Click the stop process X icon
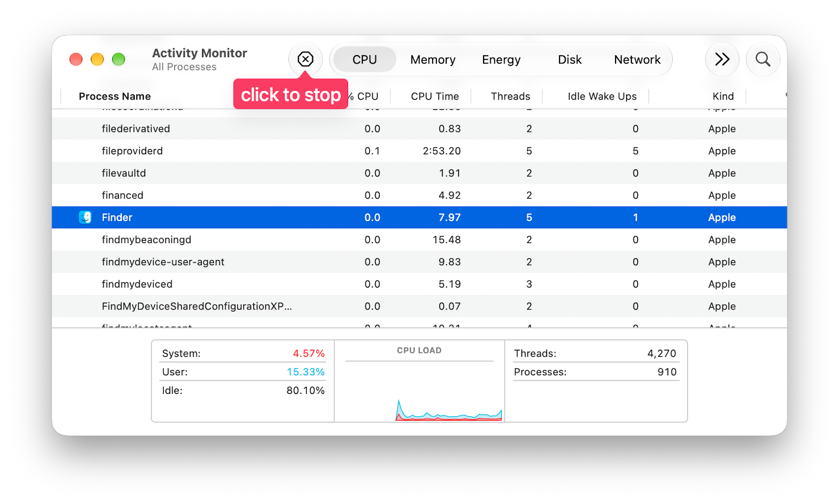Image resolution: width=839 pixels, height=504 pixels. 305,59
